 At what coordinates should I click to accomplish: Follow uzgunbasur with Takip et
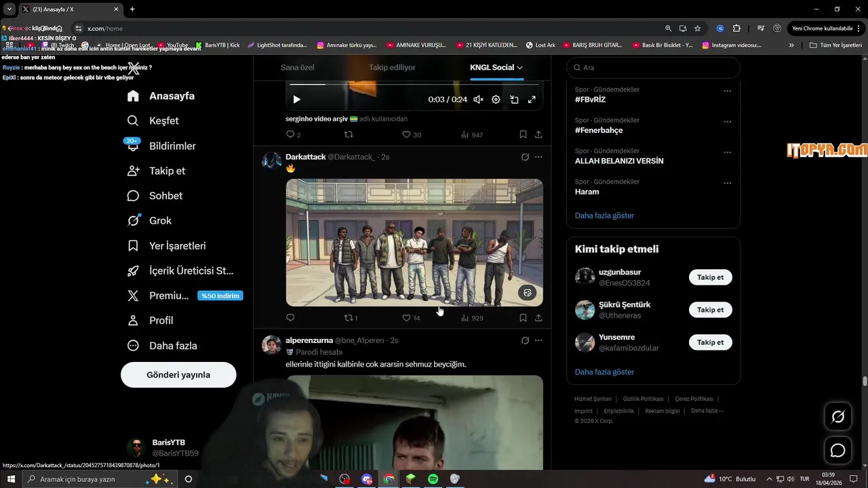710,277
